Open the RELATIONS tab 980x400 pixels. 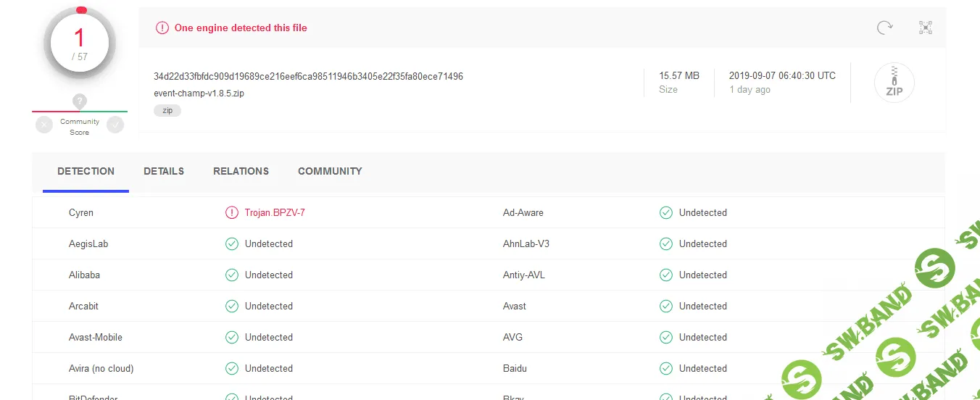click(x=241, y=172)
